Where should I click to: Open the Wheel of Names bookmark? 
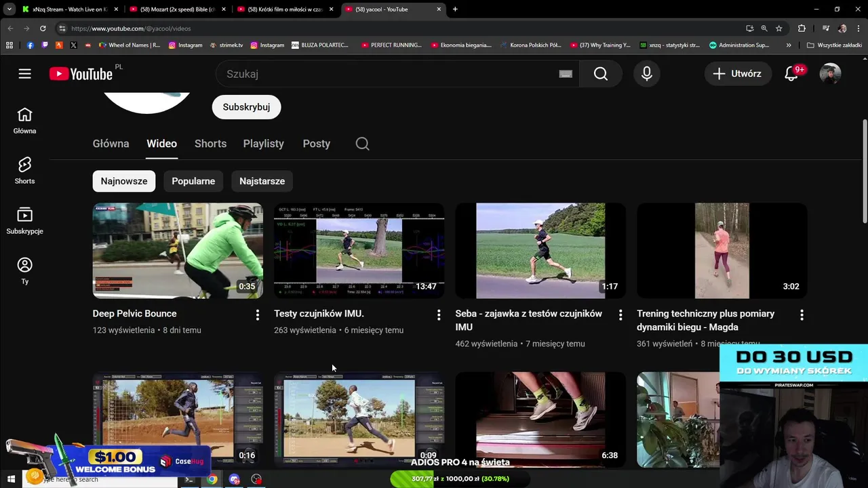(x=129, y=45)
